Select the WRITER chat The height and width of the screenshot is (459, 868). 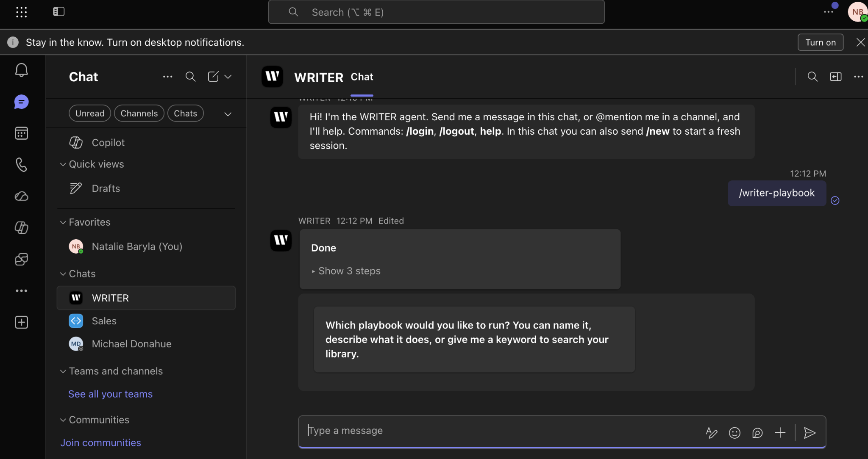(146, 298)
